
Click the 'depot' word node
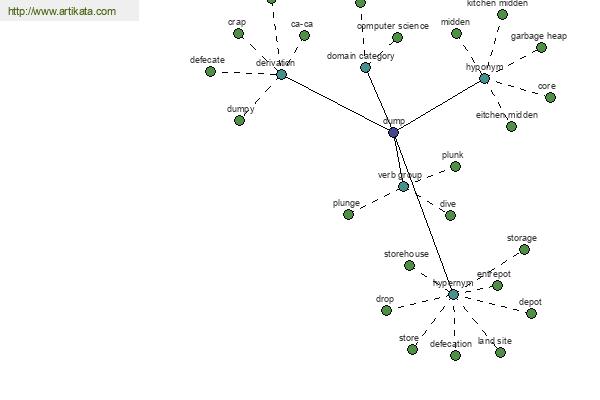point(531,313)
